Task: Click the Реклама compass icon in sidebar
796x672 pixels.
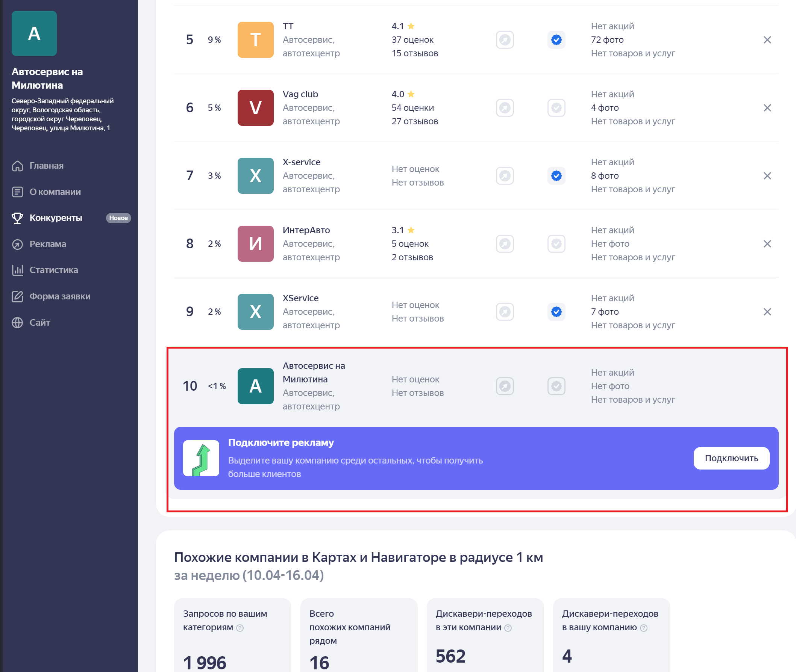Action: tap(17, 244)
